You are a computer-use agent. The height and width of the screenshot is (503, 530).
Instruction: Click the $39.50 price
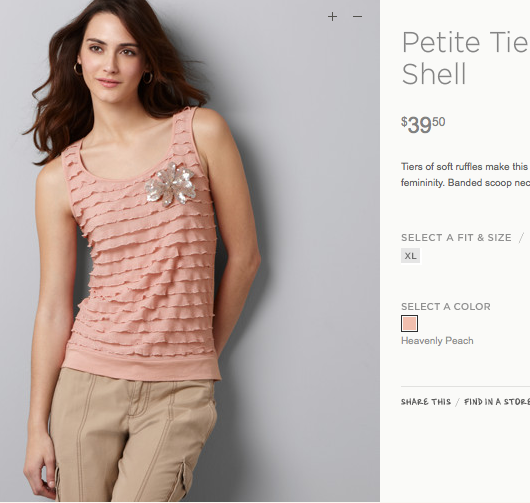click(423, 125)
